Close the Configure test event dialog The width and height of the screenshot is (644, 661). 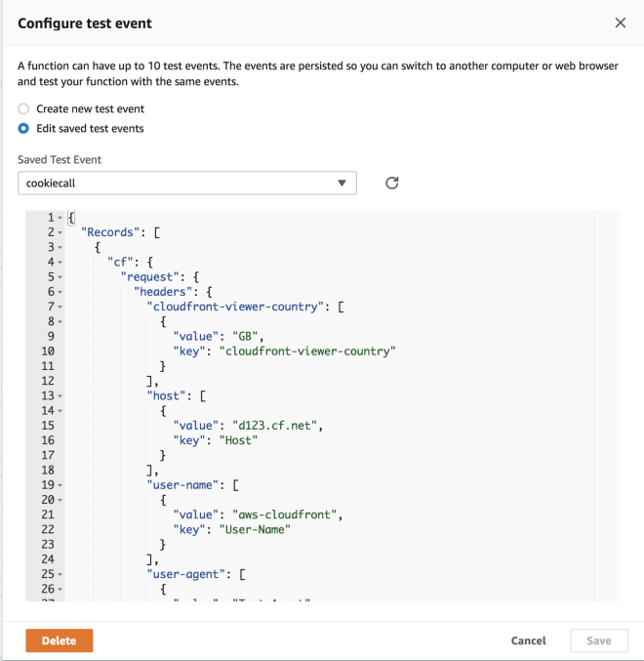[621, 22]
